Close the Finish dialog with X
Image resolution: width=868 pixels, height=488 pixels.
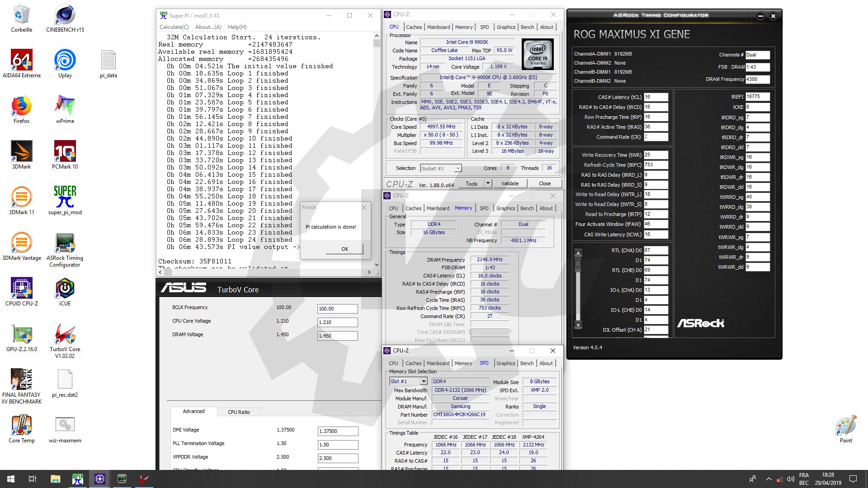pos(364,207)
